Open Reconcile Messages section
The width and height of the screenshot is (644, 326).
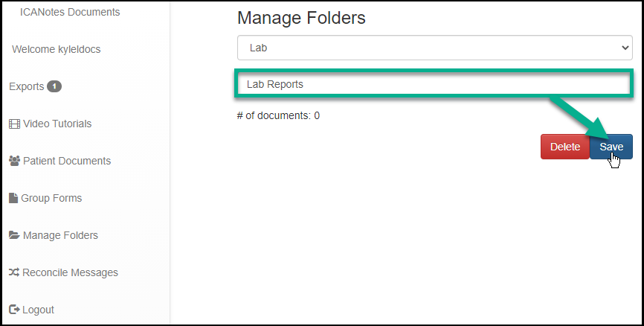(70, 272)
